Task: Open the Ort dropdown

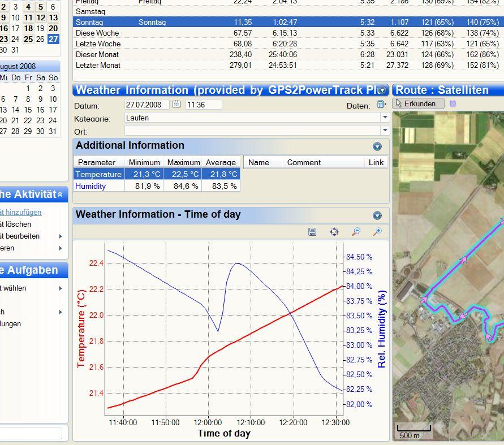Action: (385, 130)
